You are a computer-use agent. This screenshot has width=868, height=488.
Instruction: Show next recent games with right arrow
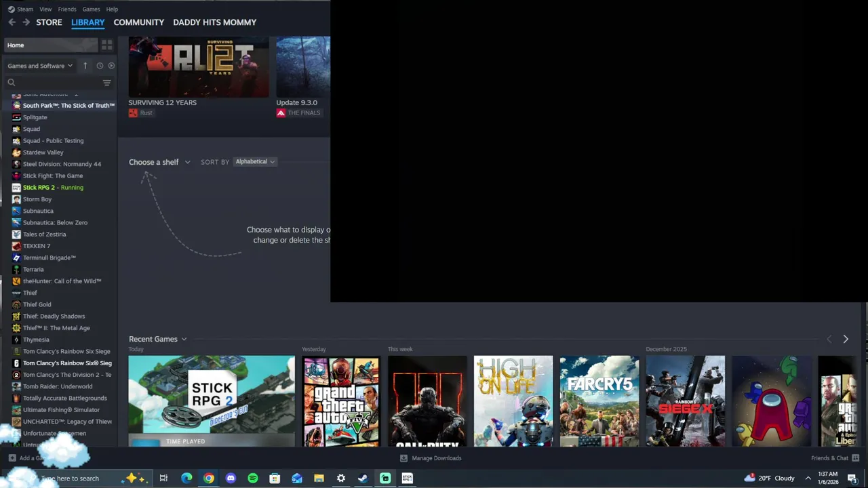(846, 339)
